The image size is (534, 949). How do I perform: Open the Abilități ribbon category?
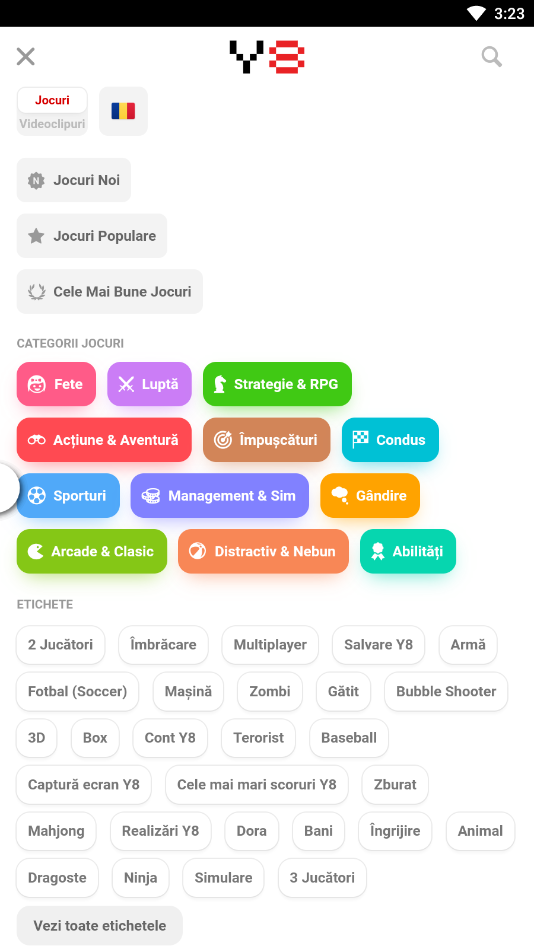coord(408,551)
